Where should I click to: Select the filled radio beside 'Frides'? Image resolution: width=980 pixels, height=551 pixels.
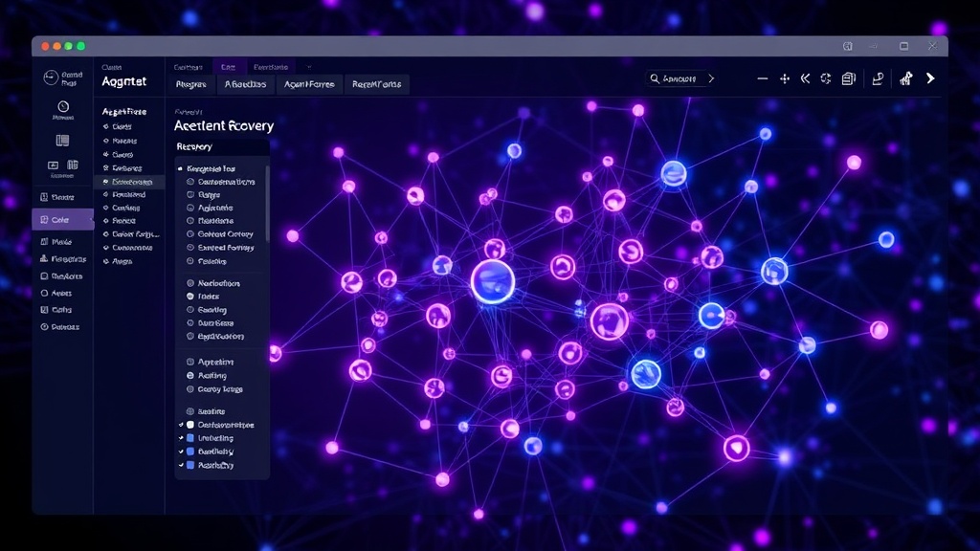tap(190, 297)
